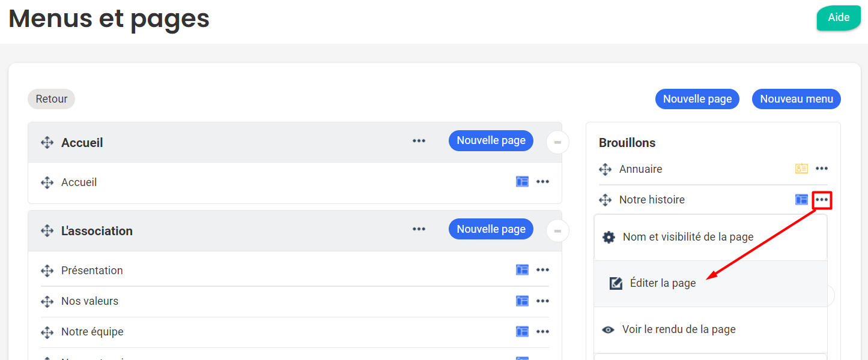The image size is (868, 360).
Task: Select Éditer la page menu entry
Action: click(x=663, y=284)
